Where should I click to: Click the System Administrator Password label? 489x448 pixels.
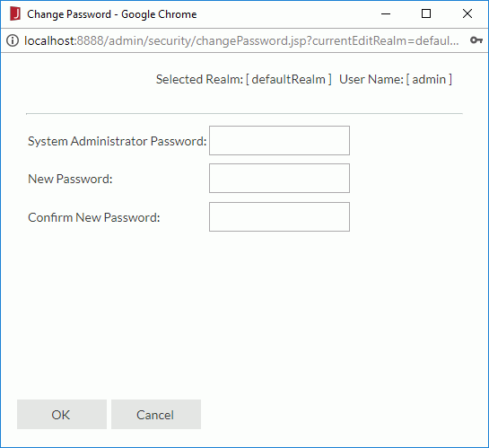pos(118,141)
